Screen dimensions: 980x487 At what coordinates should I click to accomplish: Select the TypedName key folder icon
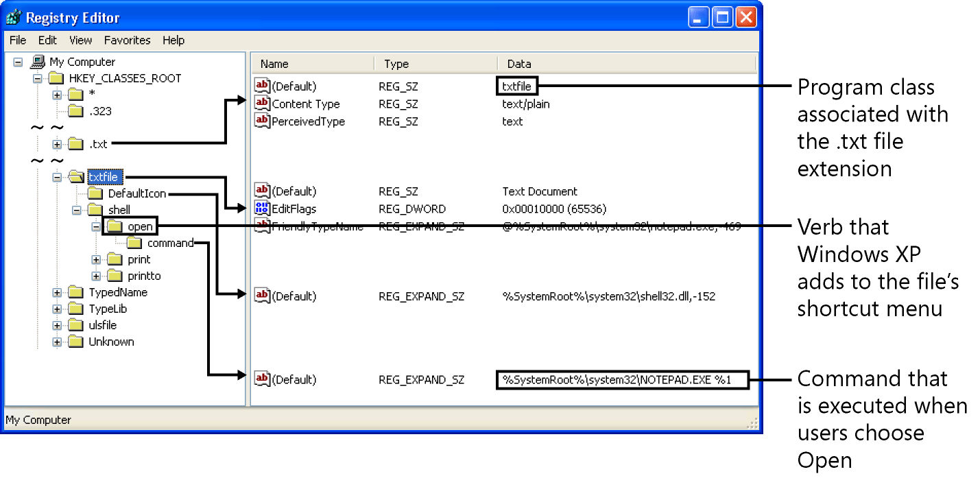click(x=75, y=292)
